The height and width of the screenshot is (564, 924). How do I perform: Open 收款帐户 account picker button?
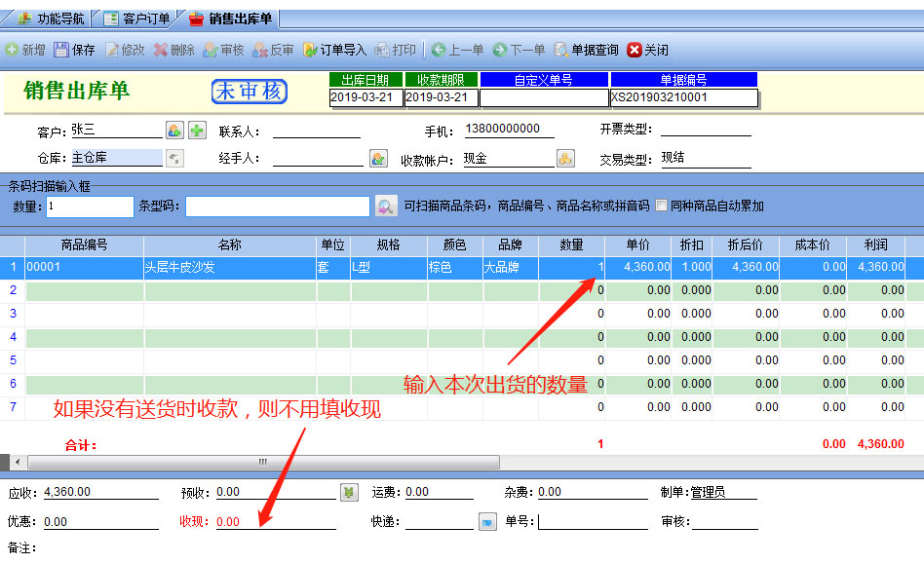565,158
